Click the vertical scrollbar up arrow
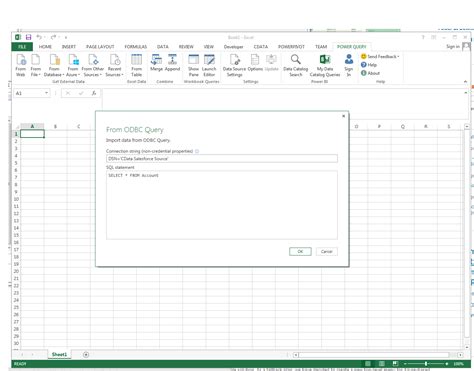The image size is (474, 371). [467, 127]
